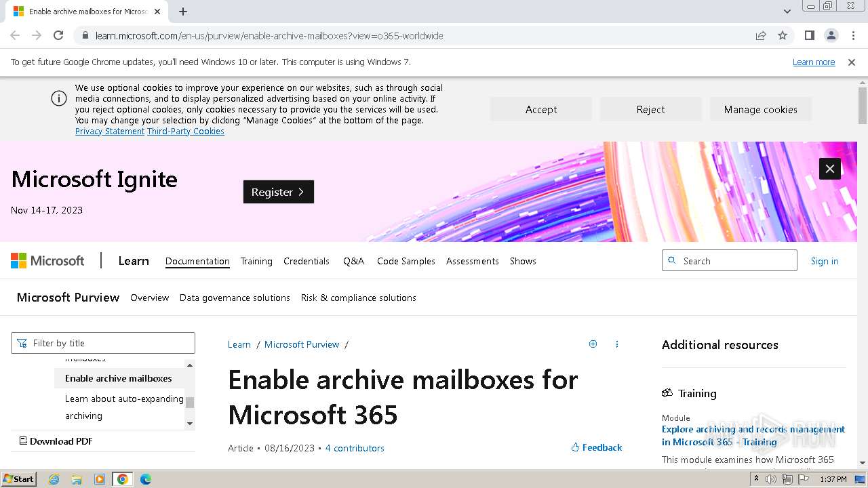Click the share page icon in address bar

pos(761,35)
